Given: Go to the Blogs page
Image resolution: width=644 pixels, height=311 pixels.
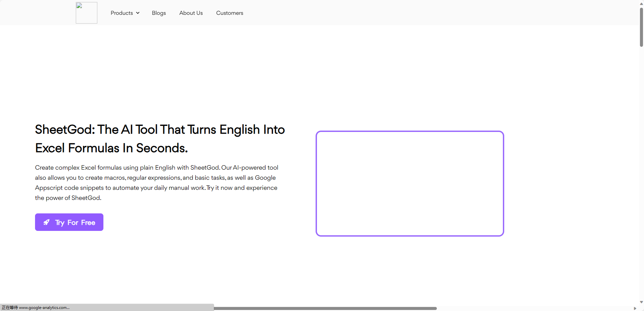Looking at the screenshot, I should pos(159,13).
